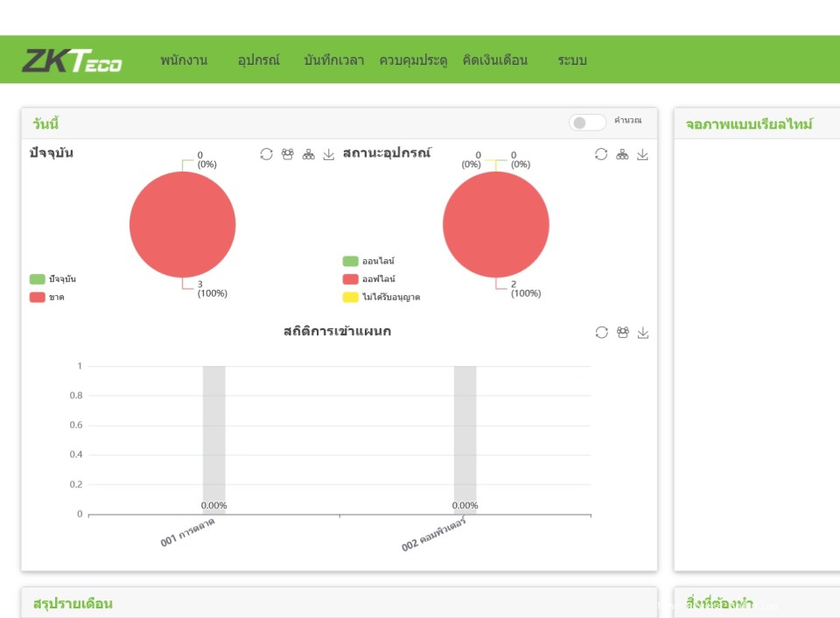The height and width of the screenshot is (618, 840).
Task: Toggle the ขาด legend series
Action: 38,297
